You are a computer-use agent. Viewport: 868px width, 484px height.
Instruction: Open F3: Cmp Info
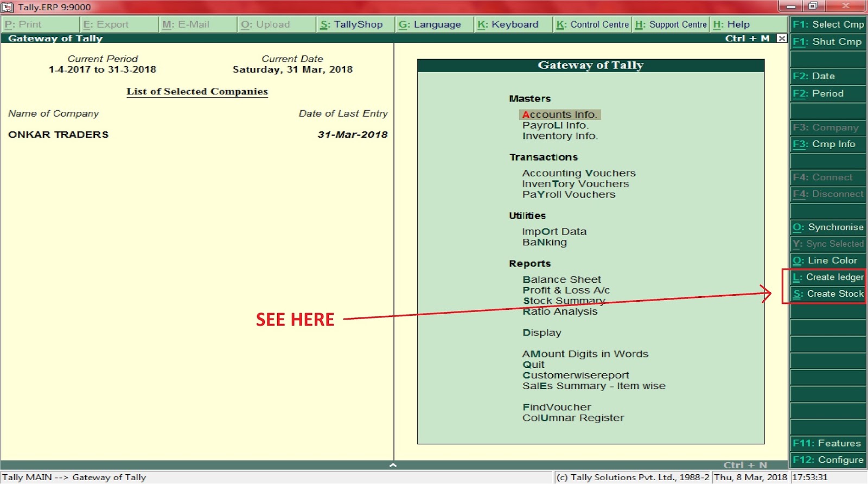[x=828, y=144]
